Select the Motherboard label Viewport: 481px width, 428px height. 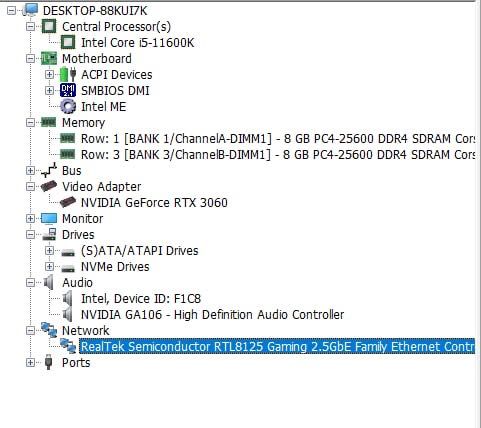click(x=97, y=59)
